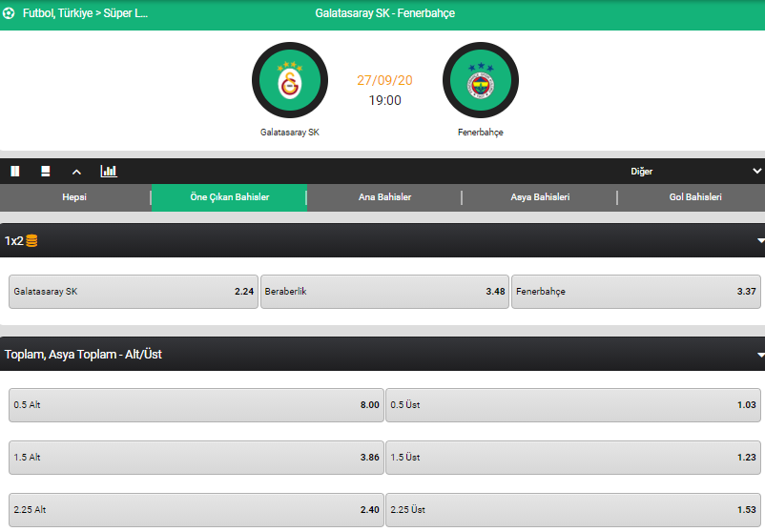Click the coins icon next to 1x2

31,240
